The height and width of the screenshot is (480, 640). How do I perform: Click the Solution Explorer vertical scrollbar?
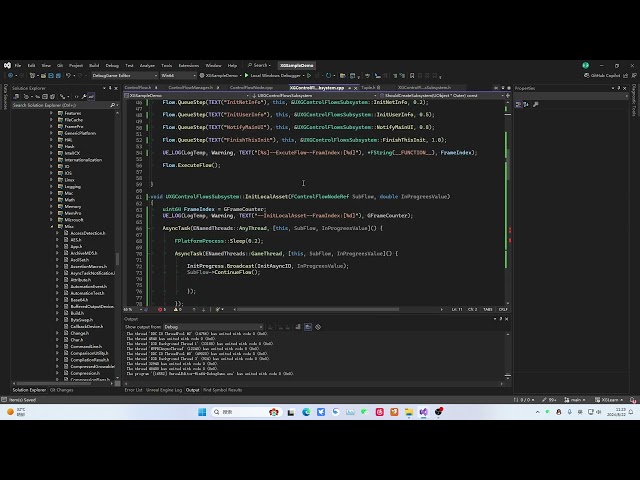118,258
